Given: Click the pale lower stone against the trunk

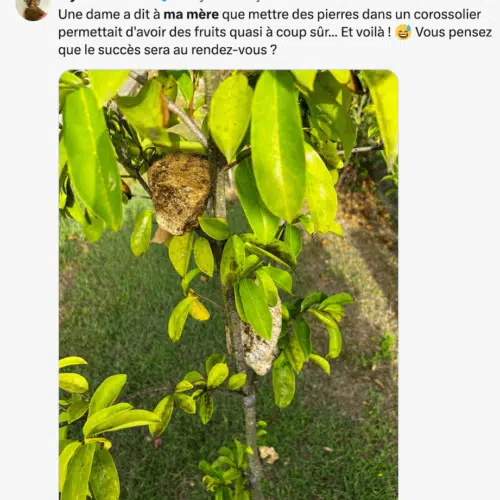Looking at the screenshot, I should pos(259,344).
